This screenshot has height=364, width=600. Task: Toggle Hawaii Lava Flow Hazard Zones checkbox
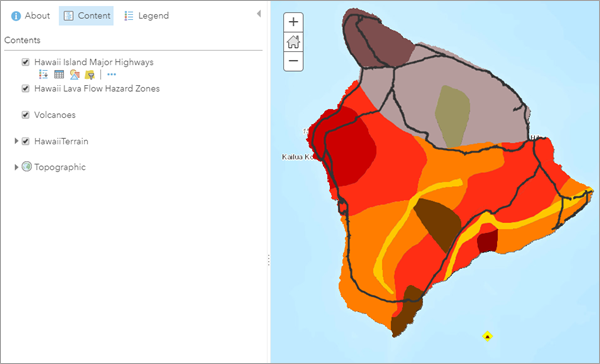pyautogui.click(x=26, y=88)
